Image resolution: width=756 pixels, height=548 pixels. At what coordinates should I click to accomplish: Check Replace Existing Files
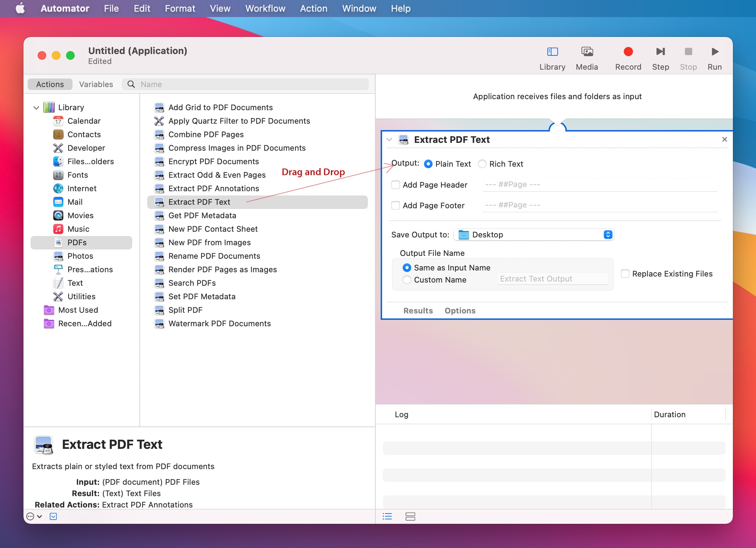pos(625,274)
